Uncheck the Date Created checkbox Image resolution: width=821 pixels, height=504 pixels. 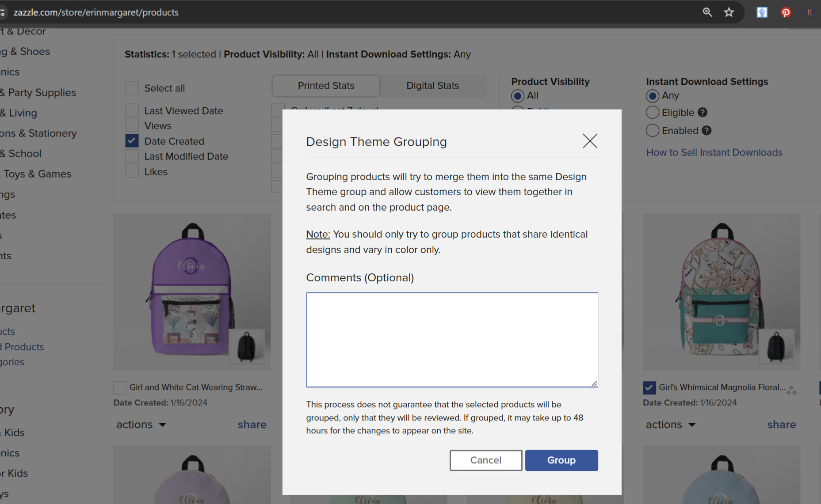132,141
